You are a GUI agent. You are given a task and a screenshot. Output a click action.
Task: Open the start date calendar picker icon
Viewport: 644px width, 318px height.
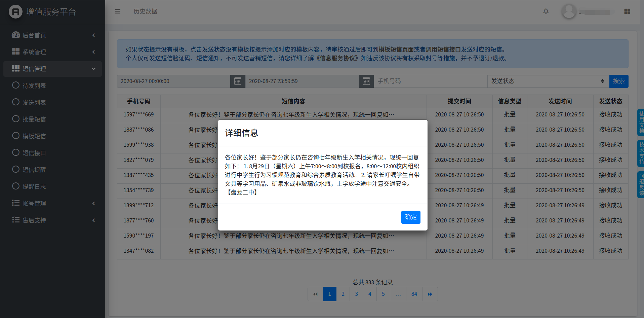click(x=238, y=81)
